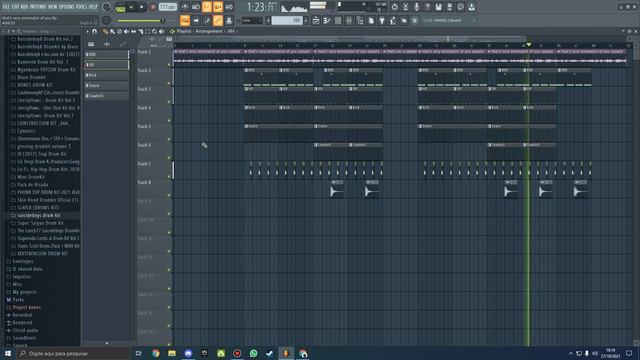This screenshot has width=640, height=360.
Task: Select the playlist Mute tool
Action: coord(127,31)
